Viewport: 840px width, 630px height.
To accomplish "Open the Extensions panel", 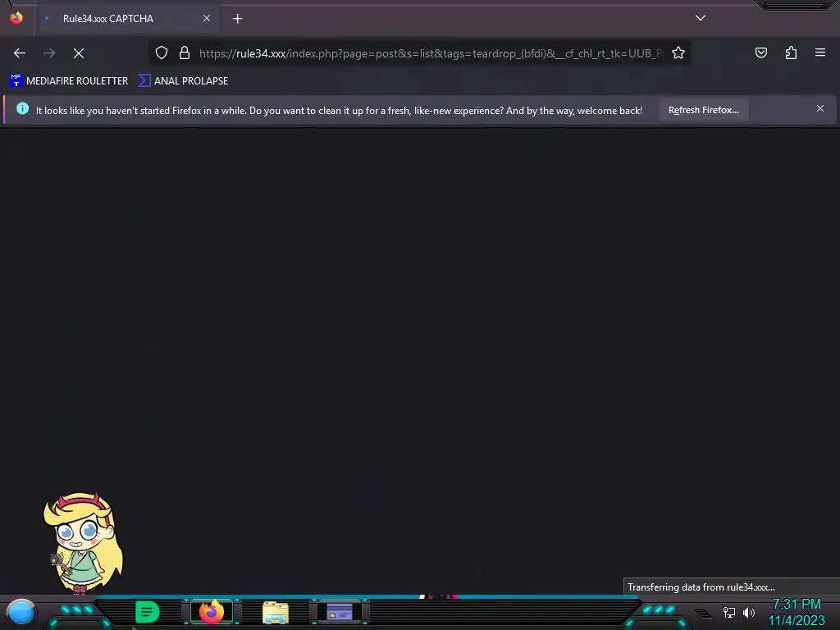I will [791, 52].
